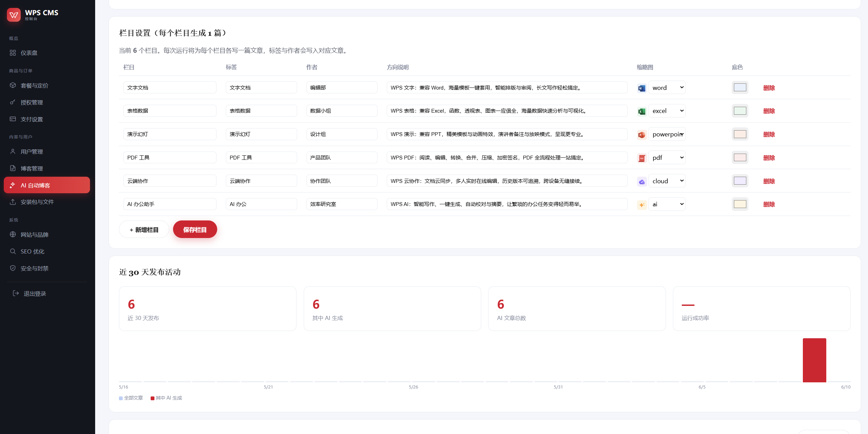Go to 套餐与定价 page
868x434 pixels.
click(x=47, y=85)
